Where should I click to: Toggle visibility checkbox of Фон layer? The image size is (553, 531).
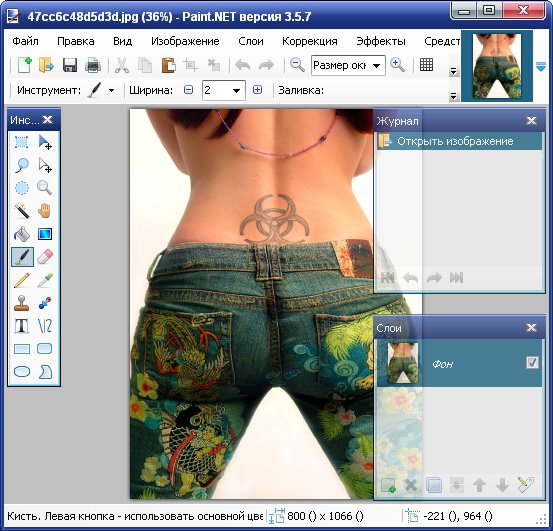pyautogui.click(x=532, y=362)
